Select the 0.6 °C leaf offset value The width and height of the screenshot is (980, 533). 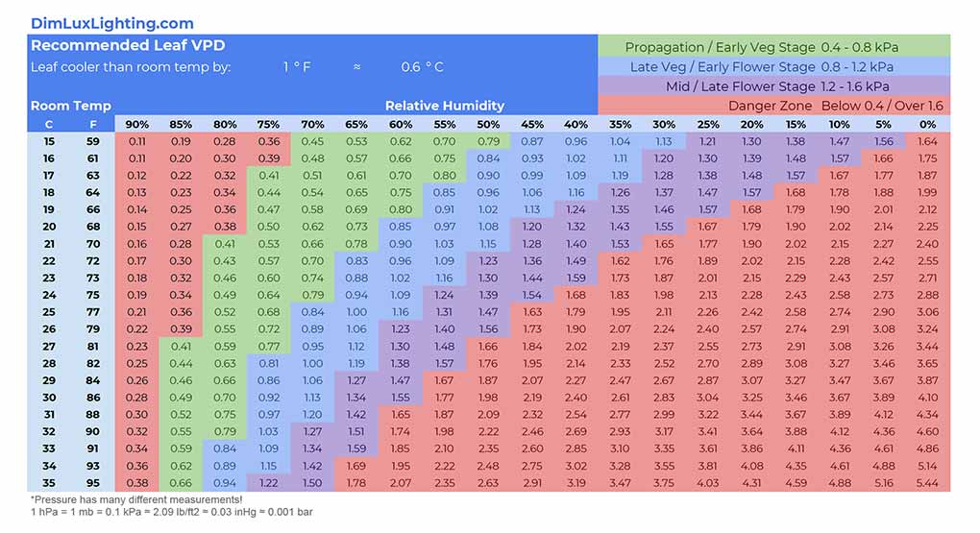[422, 67]
